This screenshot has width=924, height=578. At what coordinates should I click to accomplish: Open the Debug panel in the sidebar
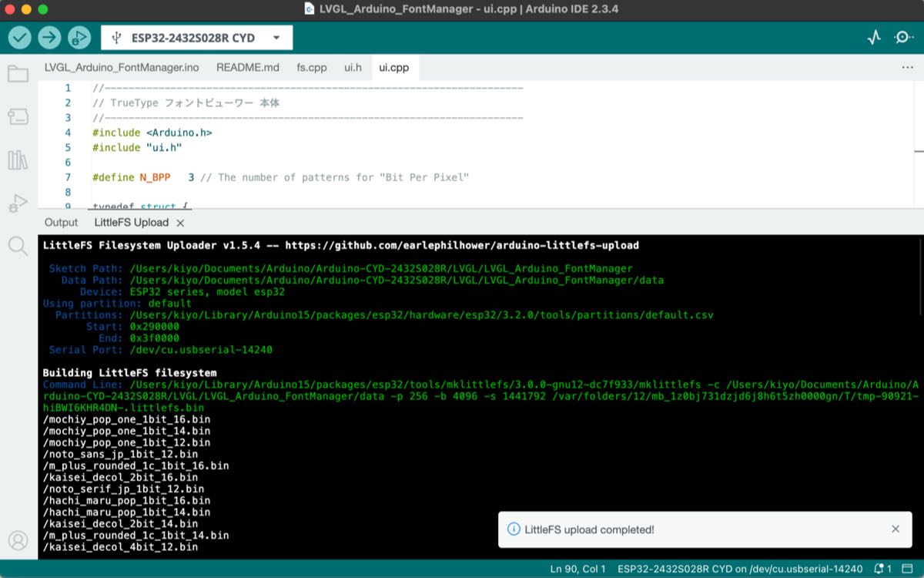point(18,203)
